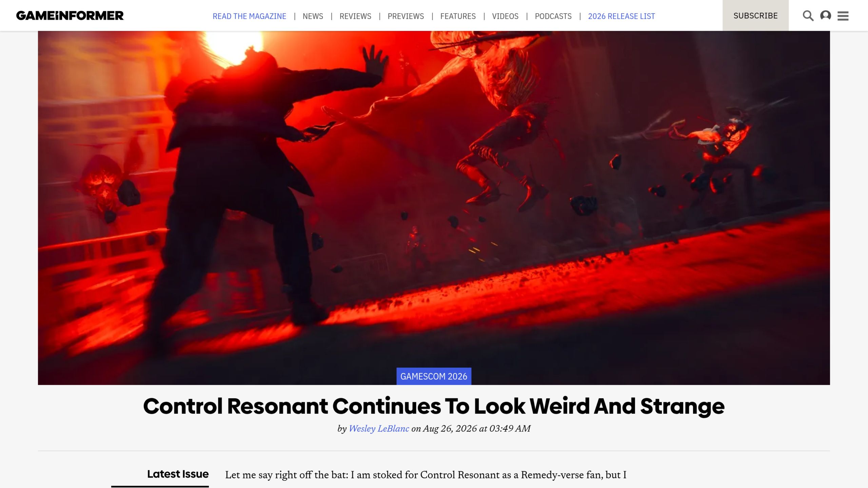Open the Reviews section
Screen dimensions: 868x488
(355, 16)
